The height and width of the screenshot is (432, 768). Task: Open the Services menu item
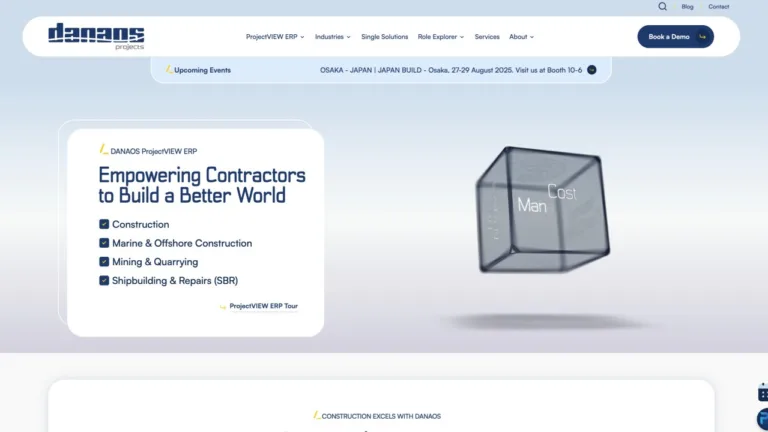487,37
